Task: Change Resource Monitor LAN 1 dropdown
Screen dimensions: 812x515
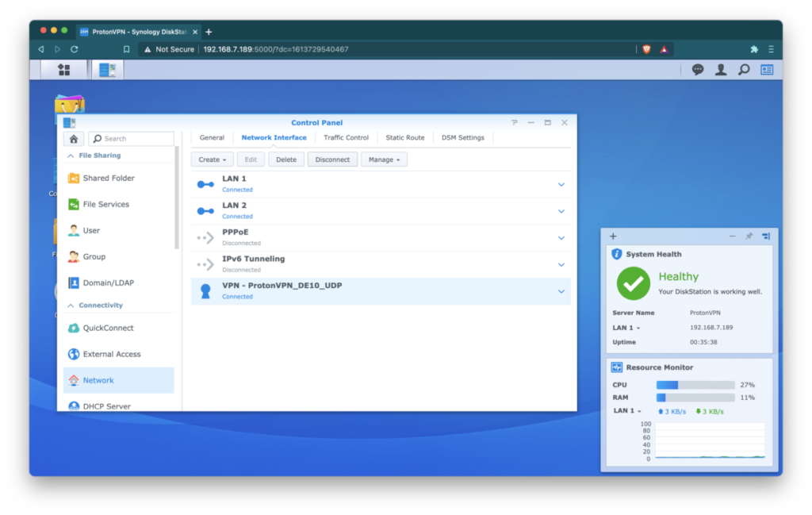Action: [628, 411]
